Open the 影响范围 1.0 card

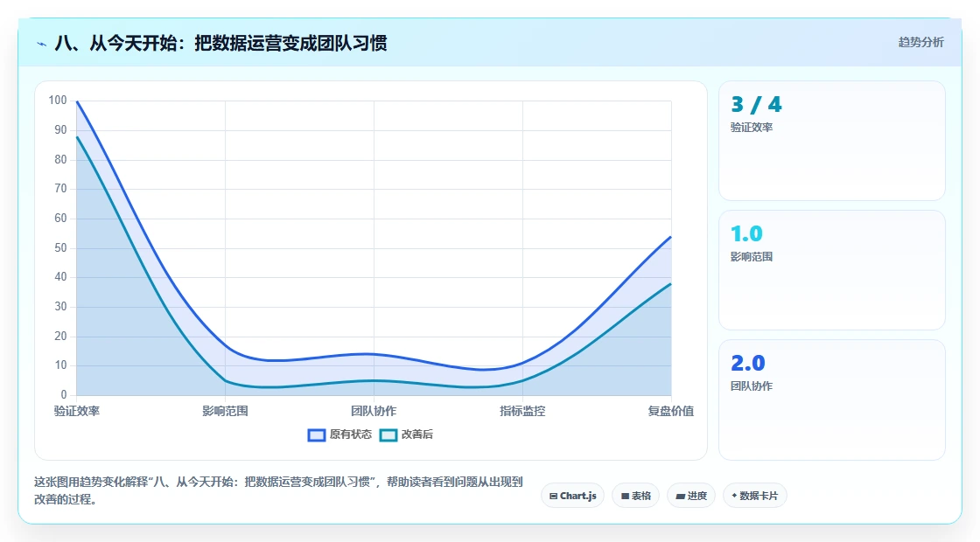coord(832,270)
